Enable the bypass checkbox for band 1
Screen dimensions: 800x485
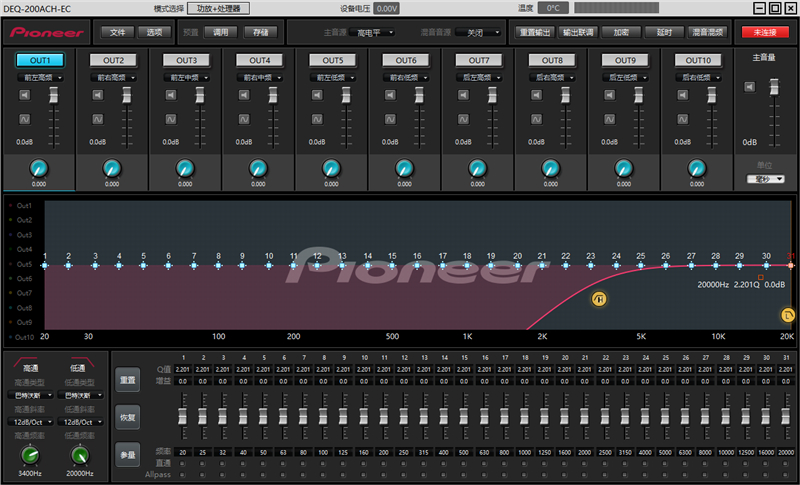coord(182,463)
